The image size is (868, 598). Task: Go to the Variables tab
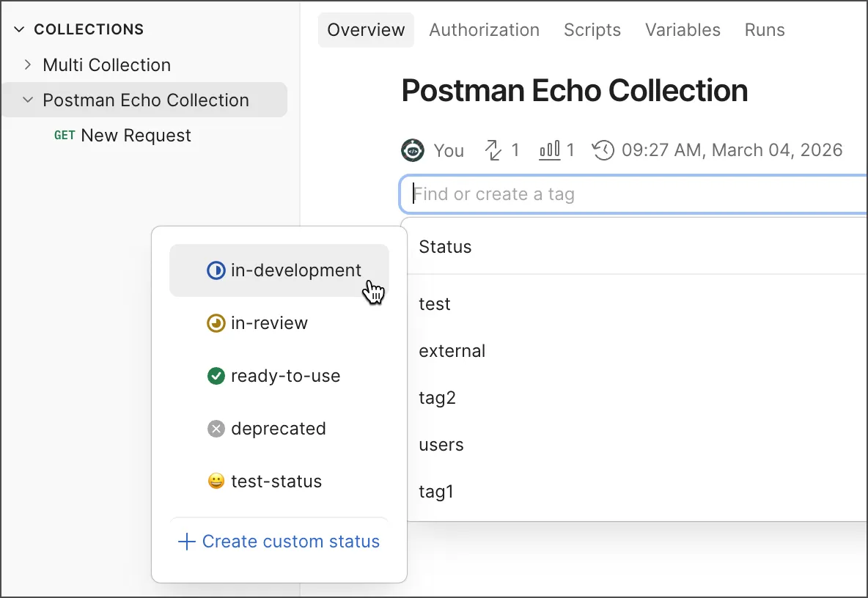pos(683,30)
